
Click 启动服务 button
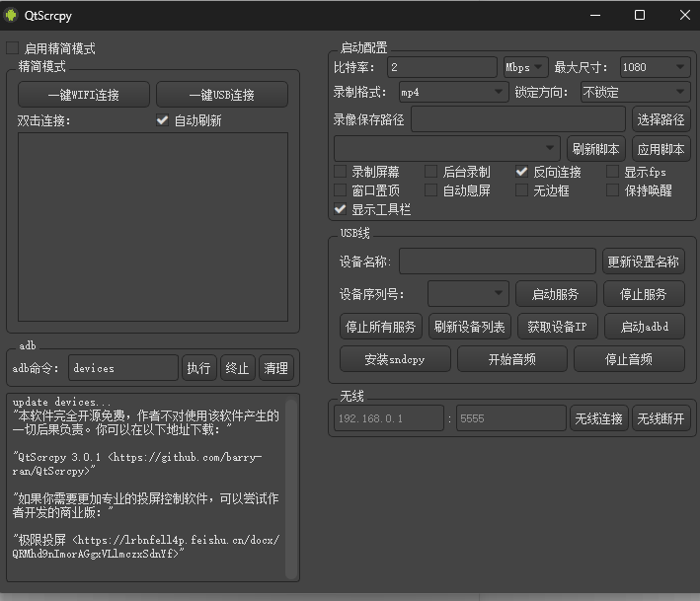[556, 293]
